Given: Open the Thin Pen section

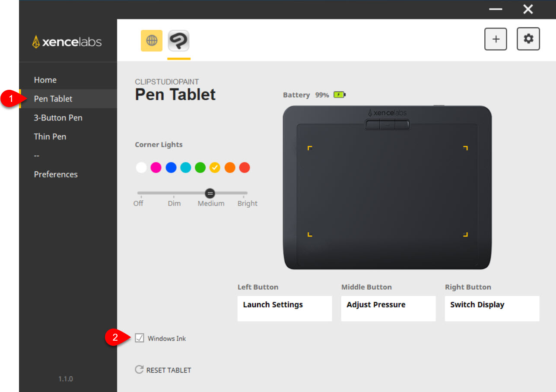Looking at the screenshot, I should [50, 136].
